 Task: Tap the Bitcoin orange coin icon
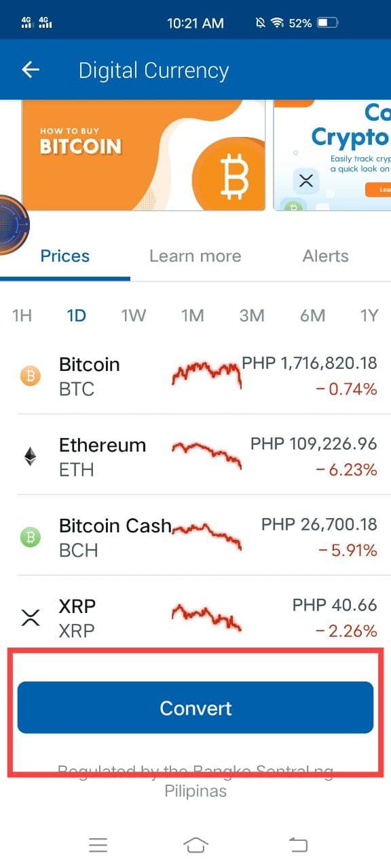pyautogui.click(x=30, y=376)
